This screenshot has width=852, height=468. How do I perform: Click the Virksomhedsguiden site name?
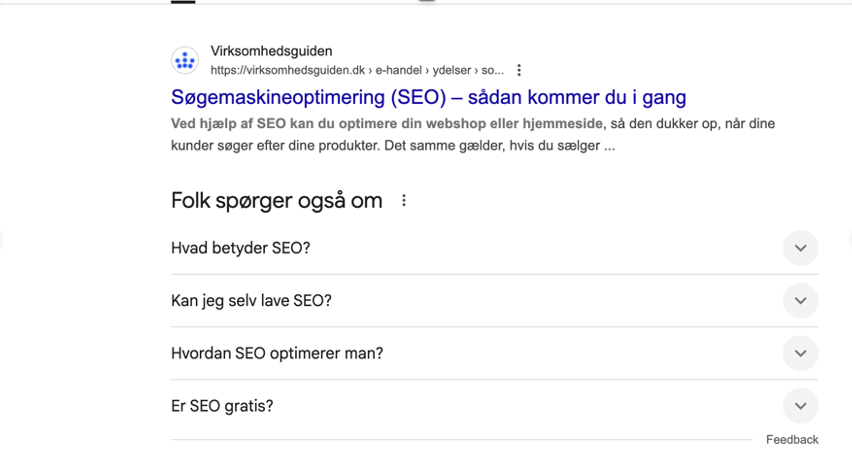pos(271,51)
